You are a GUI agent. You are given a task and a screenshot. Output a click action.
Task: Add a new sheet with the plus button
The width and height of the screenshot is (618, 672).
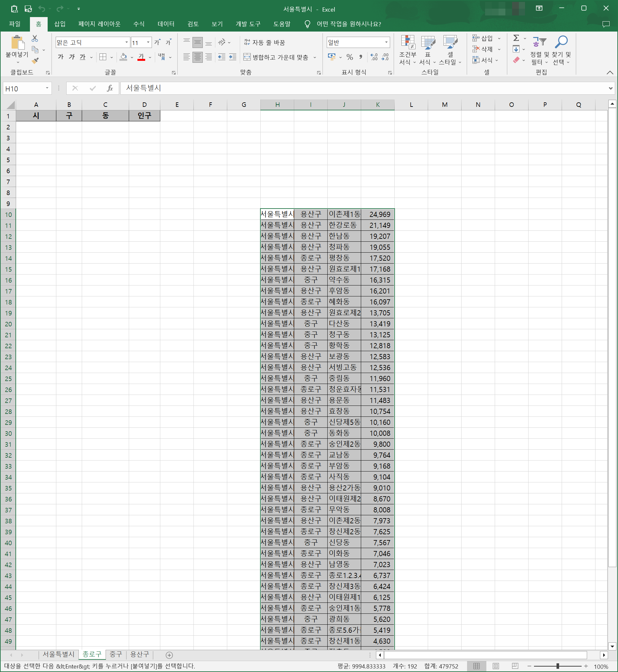click(169, 655)
